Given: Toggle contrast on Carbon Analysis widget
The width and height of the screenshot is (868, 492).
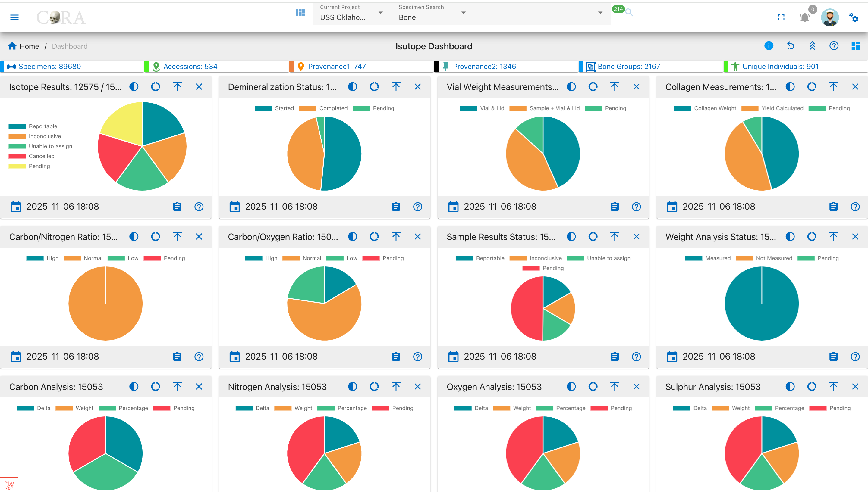Looking at the screenshot, I should [134, 387].
